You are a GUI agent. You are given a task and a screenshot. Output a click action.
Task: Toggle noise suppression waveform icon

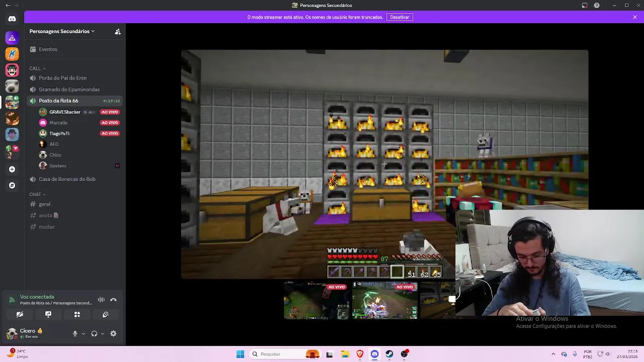click(x=101, y=300)
